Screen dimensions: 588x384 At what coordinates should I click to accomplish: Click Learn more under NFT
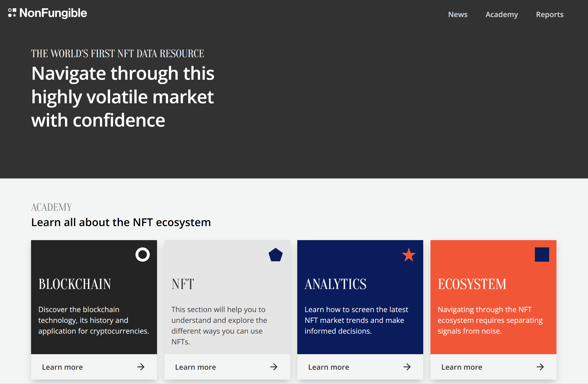tap(195, 367)
